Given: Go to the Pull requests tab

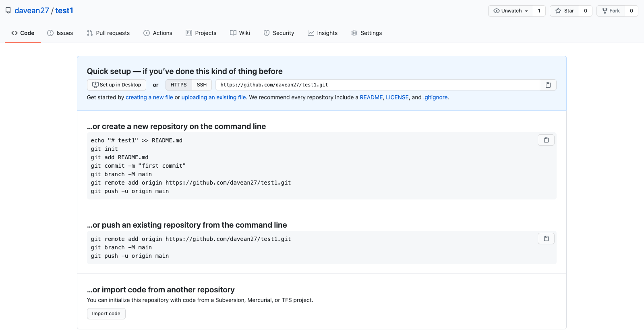Looking at the screenshot, I should [108, 33].
